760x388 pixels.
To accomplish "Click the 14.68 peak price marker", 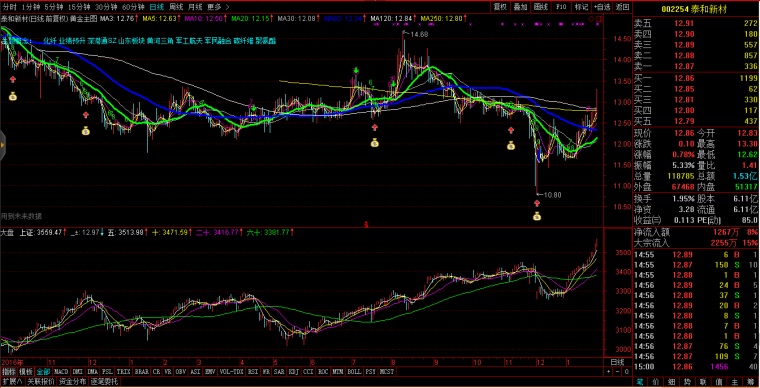I will pyautogui.click(x=419, y=34).
